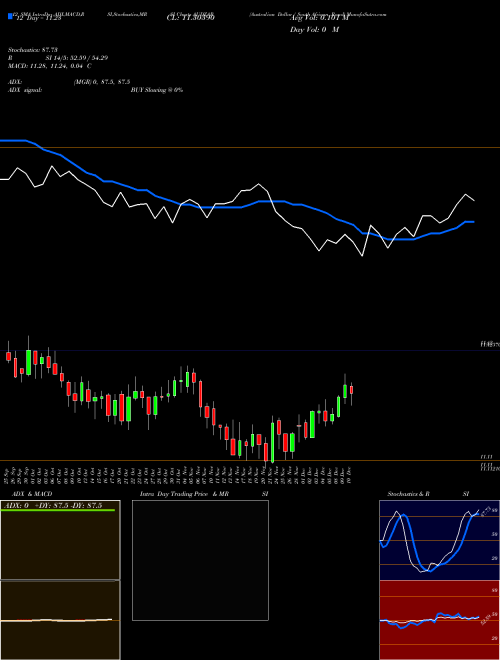Click the '12 Day = 11.23' label

(37, 18)
